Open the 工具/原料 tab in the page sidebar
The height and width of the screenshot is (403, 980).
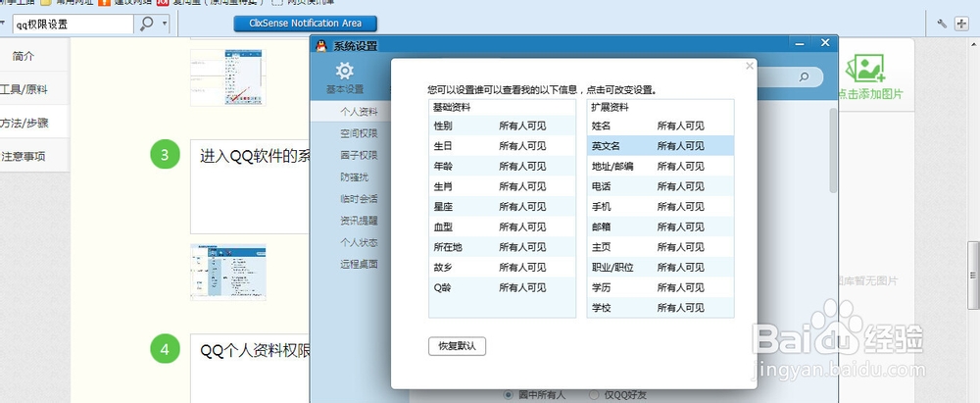[x=24, y=89]
